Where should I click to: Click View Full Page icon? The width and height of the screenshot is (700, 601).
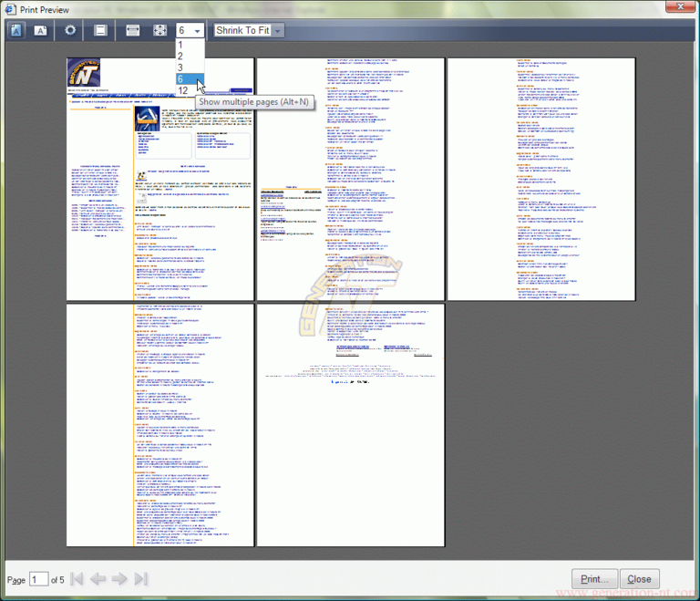[160, 30]
